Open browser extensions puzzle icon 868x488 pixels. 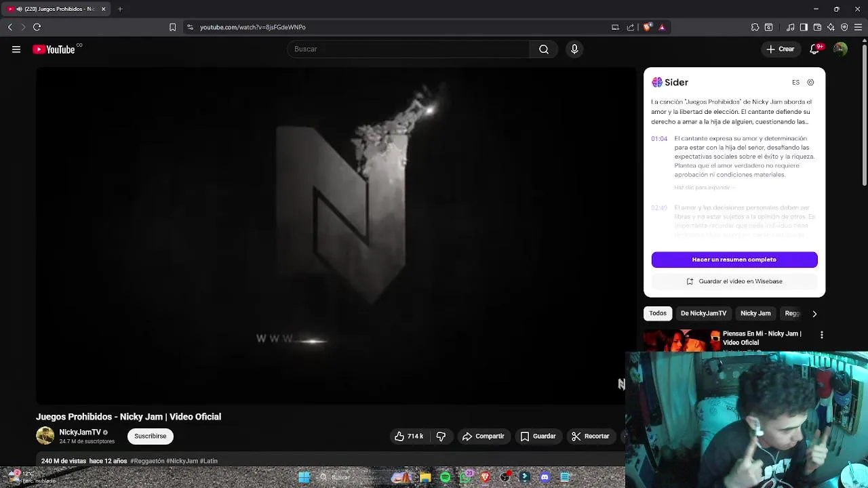click(755, 27)
